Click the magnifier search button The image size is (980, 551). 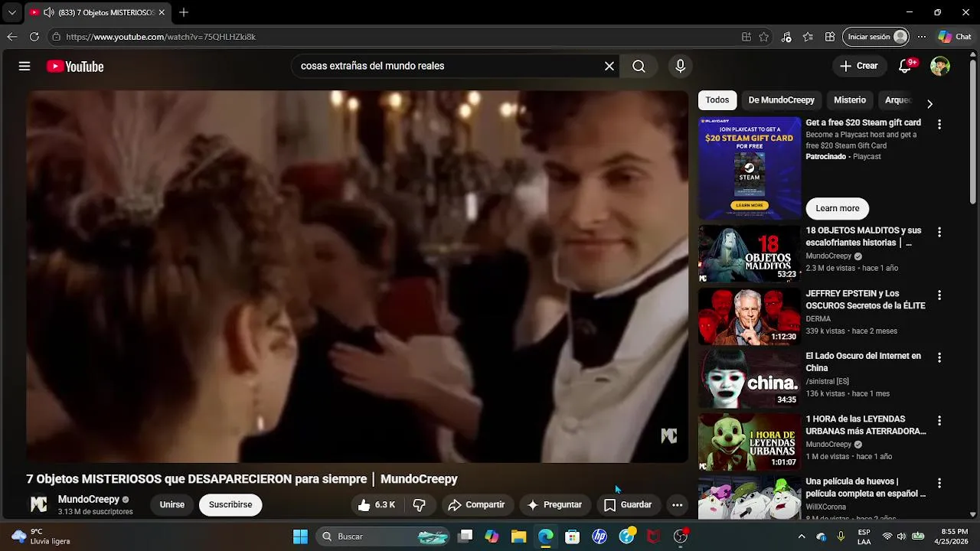click(x=639, y=67)
